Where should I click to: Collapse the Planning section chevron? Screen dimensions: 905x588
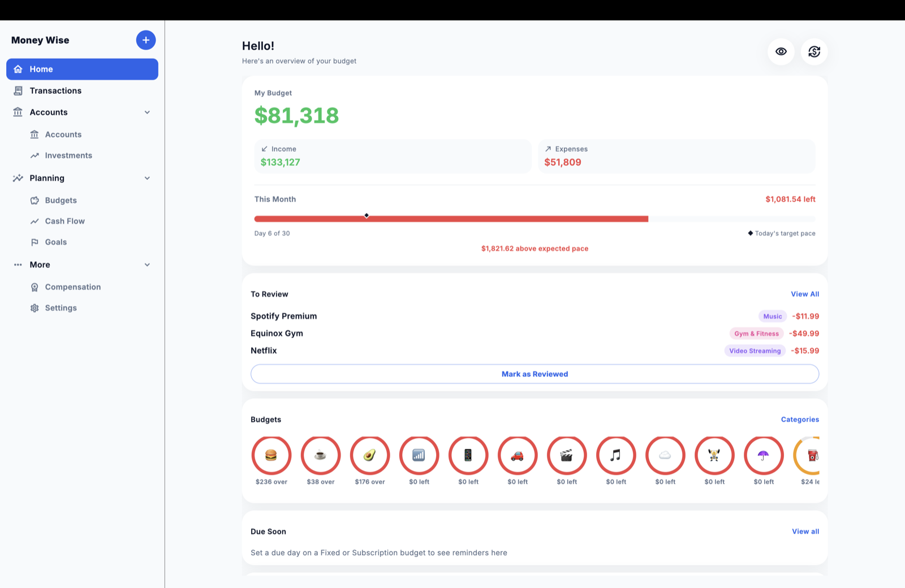click(x=147, y=178)
